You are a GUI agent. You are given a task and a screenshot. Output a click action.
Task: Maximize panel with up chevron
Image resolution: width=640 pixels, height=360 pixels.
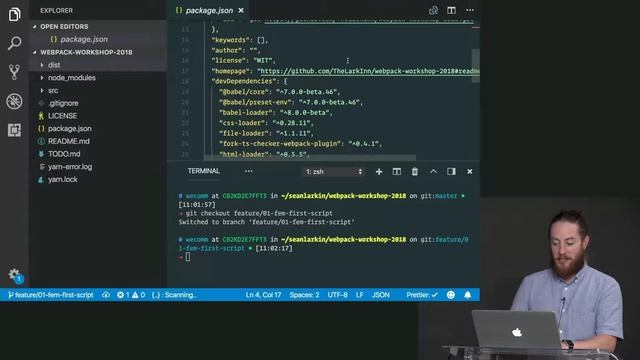pos(433,172)
